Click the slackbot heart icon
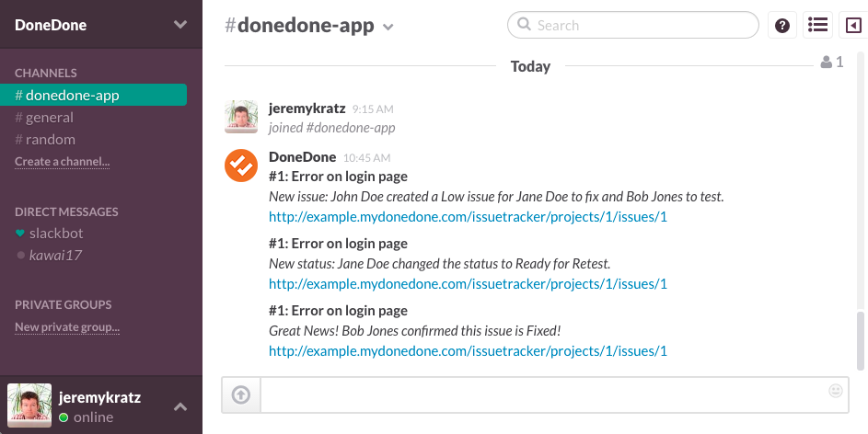Image resolution: width=868 pixels, height=434 pixels. (x=20, y=234)
